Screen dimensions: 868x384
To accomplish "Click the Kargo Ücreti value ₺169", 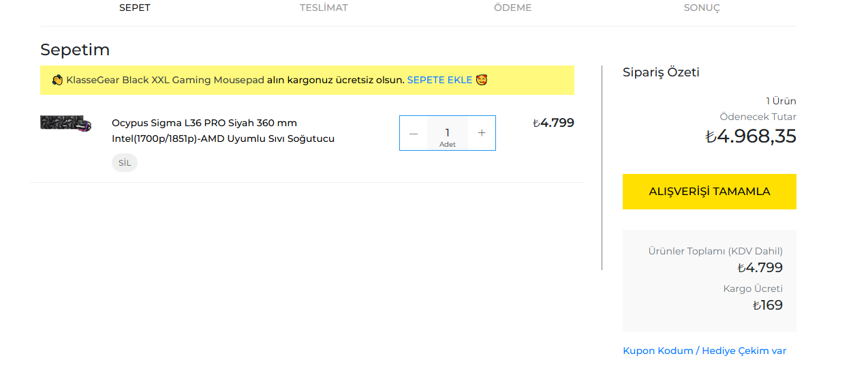I will [768, 305].
